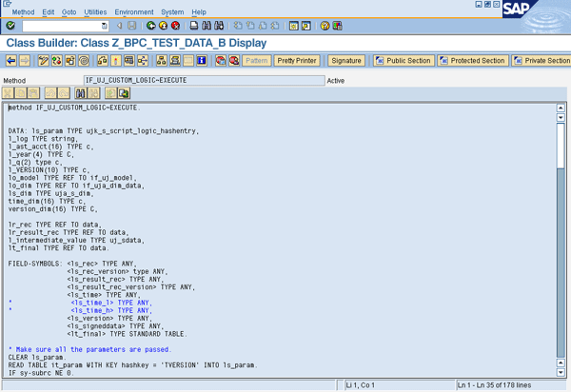
Task: Click the 'Ln 1 - Ln 35 of 178 lines' status
Action: tap(511, 385)
